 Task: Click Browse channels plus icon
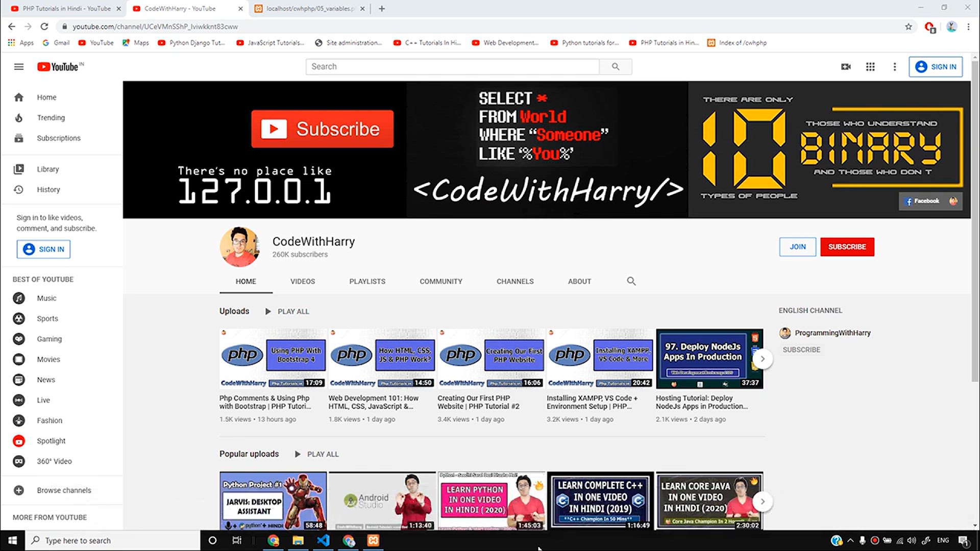click(19, 491)
